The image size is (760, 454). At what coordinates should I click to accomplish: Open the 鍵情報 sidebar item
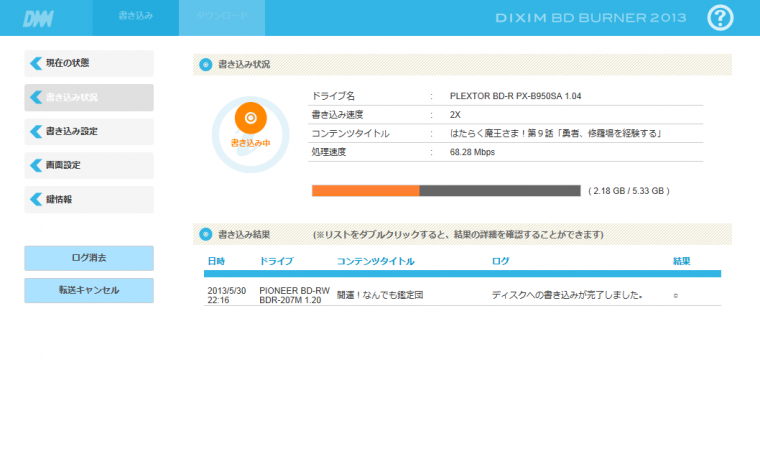89,199
